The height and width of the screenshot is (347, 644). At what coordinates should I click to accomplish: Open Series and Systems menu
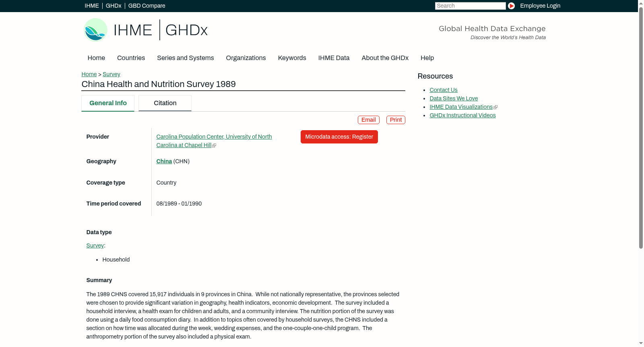click(185, 58)
